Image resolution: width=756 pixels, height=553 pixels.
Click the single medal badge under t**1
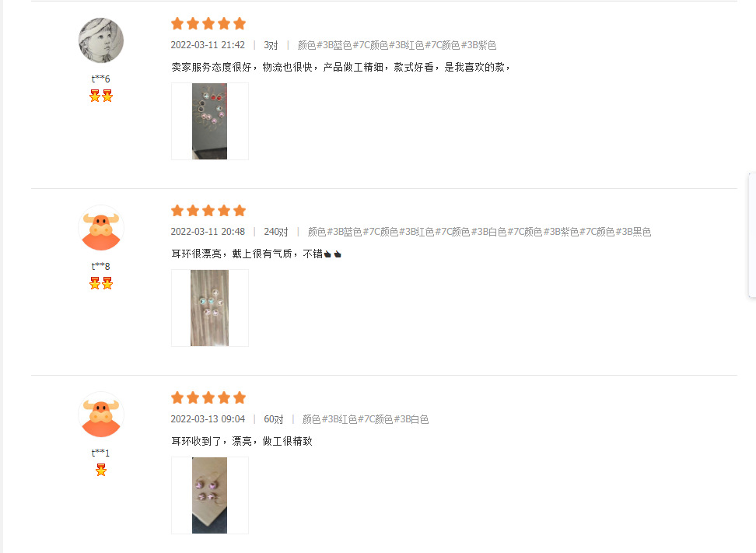pyautogui.click(x=101, y=470)
